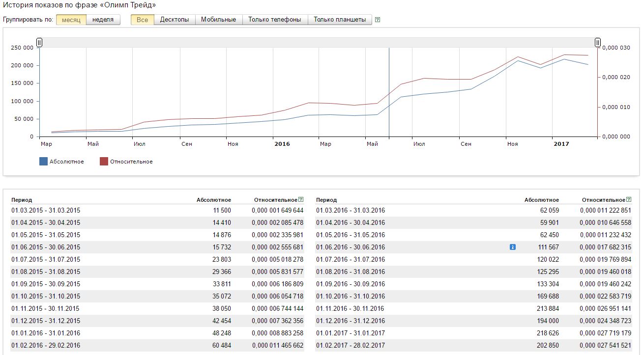Toggle the Относительное legend label

pyautogui.click(x=131, y=162)
